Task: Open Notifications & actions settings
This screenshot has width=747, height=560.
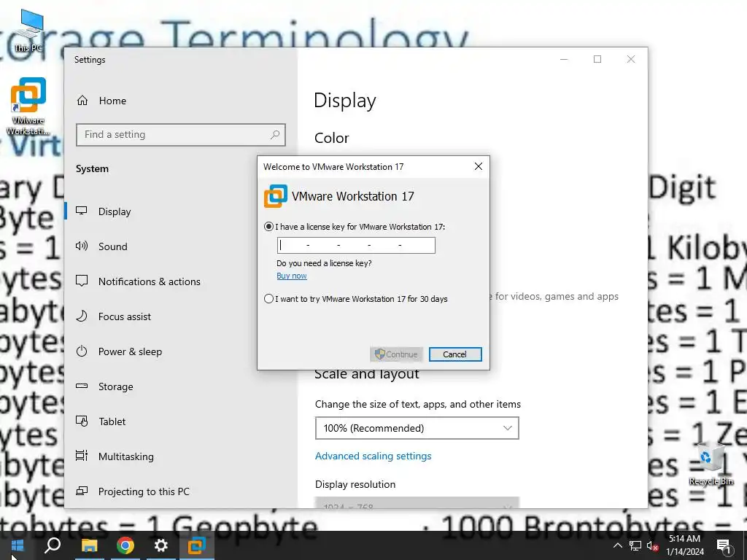Action: (x=149, y=281)
